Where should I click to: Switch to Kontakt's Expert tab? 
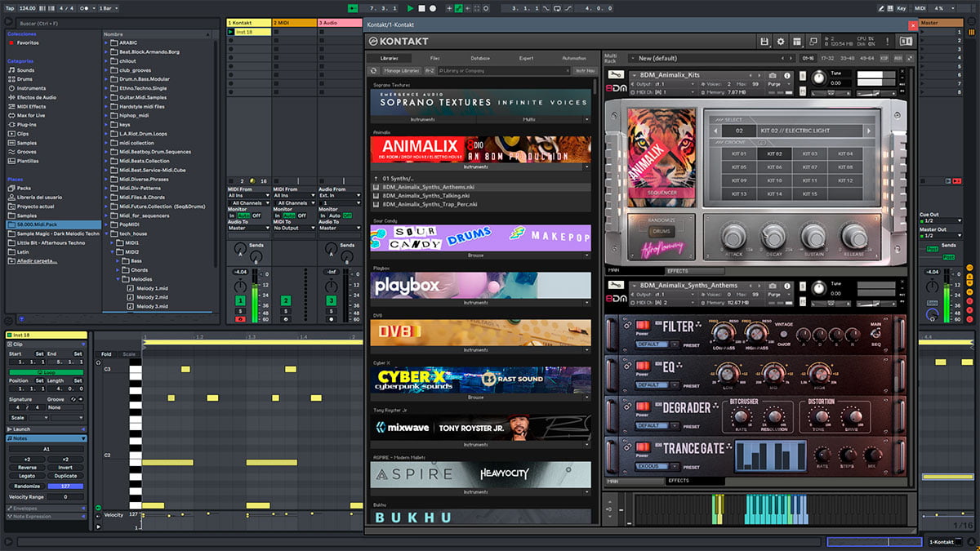click(527, 58)
